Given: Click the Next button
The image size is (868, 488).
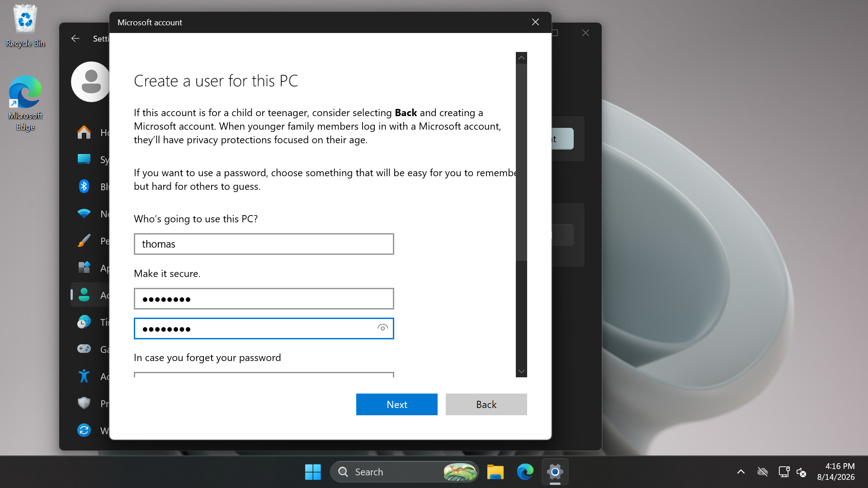Looking at the screenshot, I should pos(396,404).
